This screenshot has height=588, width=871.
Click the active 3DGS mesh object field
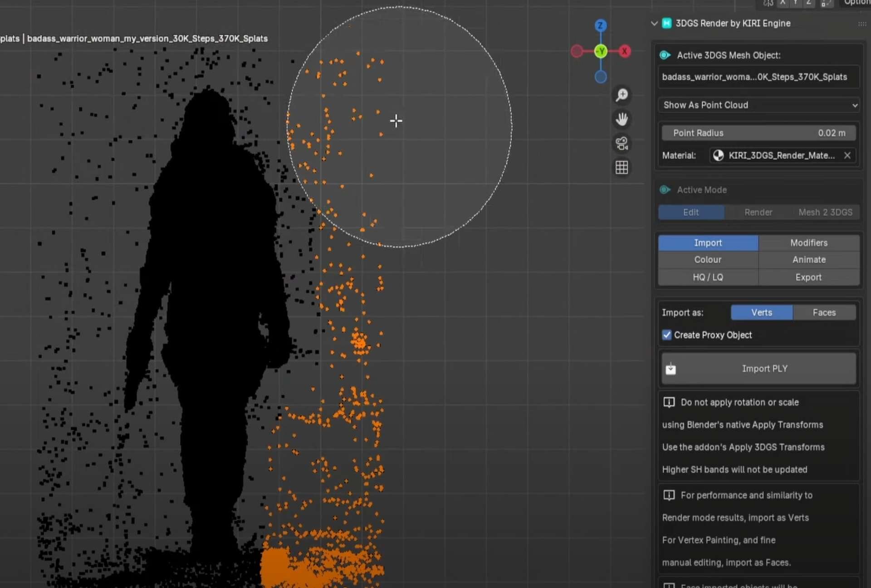tap(758, 77)
